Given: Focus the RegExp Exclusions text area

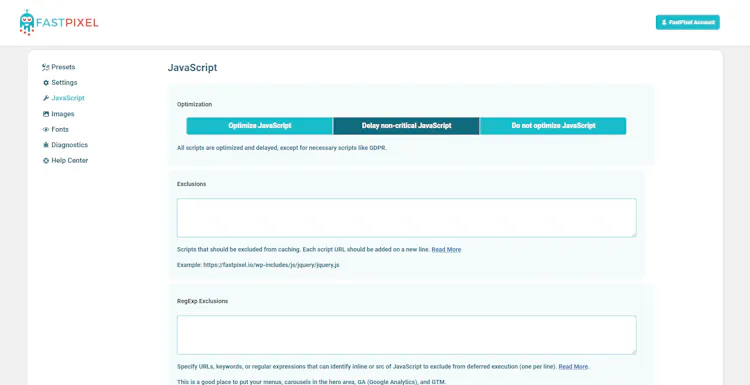Looking at the screenshot, I should click(407, 335).
